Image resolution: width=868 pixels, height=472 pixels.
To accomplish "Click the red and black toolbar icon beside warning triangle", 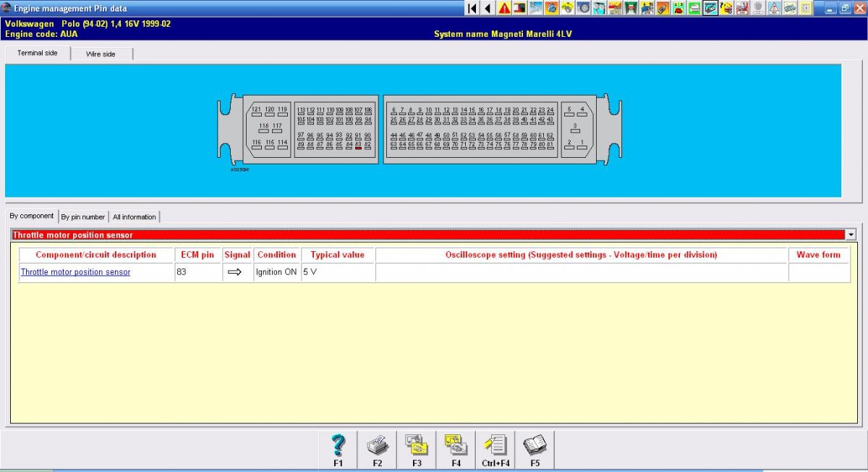I will coord(519,8).
